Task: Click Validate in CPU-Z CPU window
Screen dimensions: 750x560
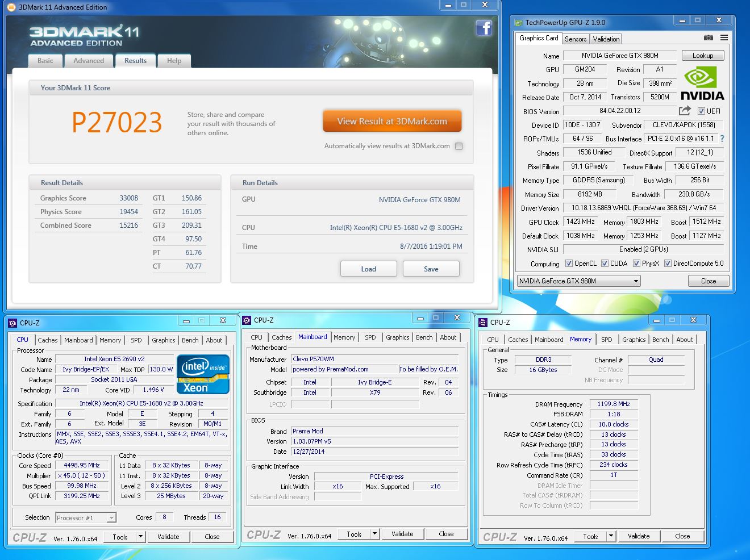Action: tap(168, 537)
